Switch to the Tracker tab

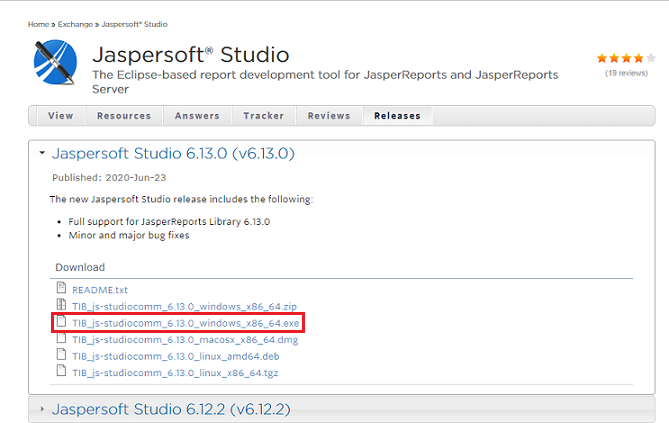point(264,116)
